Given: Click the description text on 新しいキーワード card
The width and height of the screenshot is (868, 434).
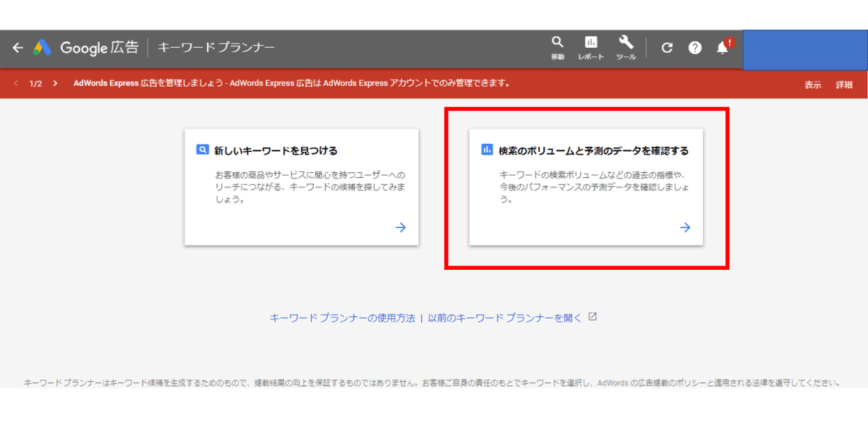Looking at the screenshot, I should pyautogui.click(x=310, y=187).
